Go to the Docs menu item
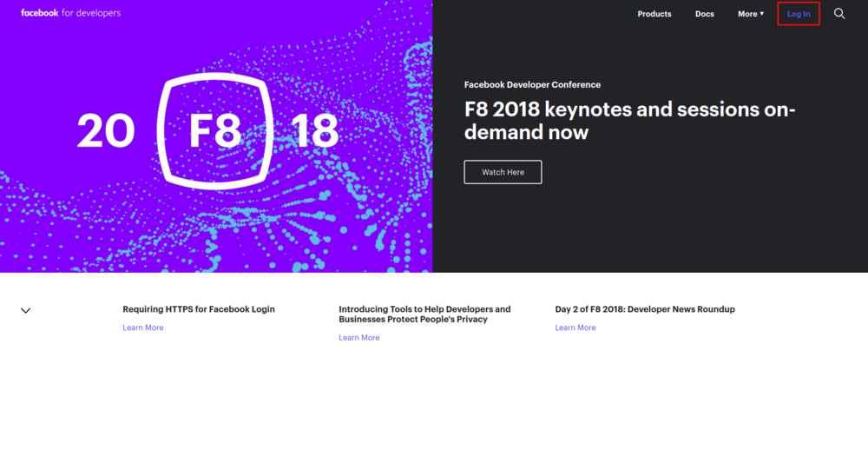The image size is (868, 450). [704, 14]
